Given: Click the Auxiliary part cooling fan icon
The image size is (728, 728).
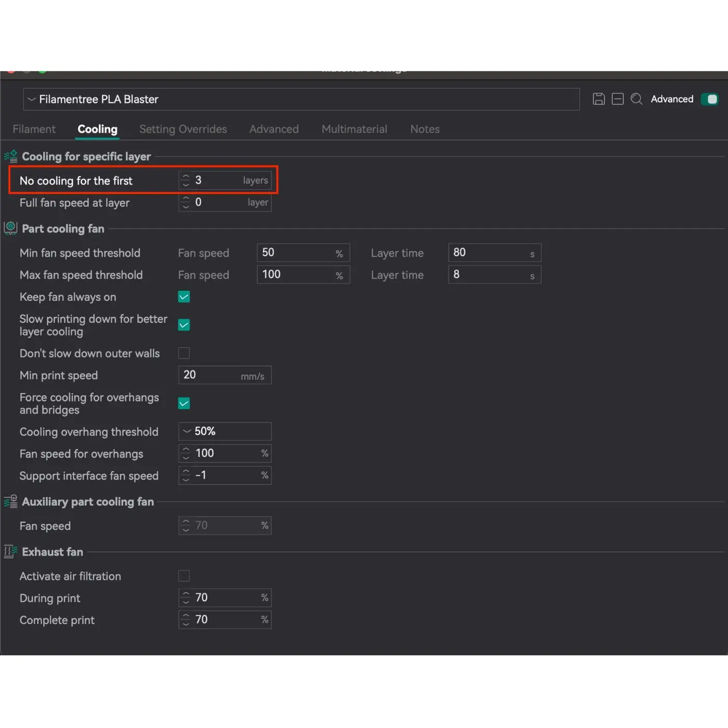Looking at the screenshot, I should (x=11, y=501).
